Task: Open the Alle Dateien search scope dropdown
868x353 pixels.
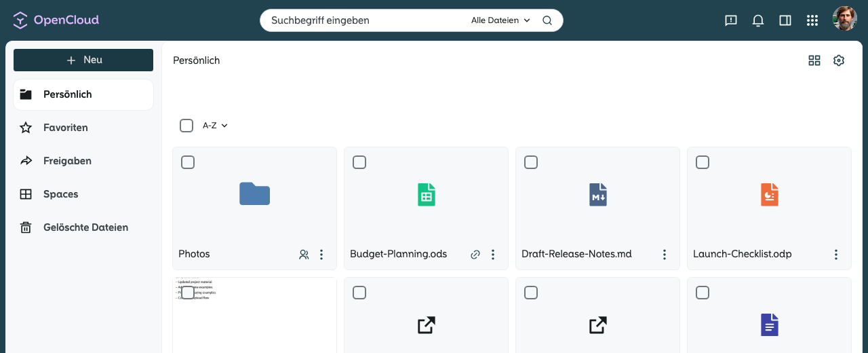Action: [500, 20]
